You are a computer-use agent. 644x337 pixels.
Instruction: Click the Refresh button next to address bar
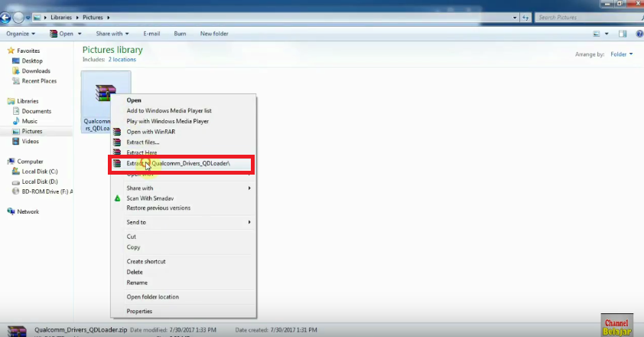pos(525,18)
